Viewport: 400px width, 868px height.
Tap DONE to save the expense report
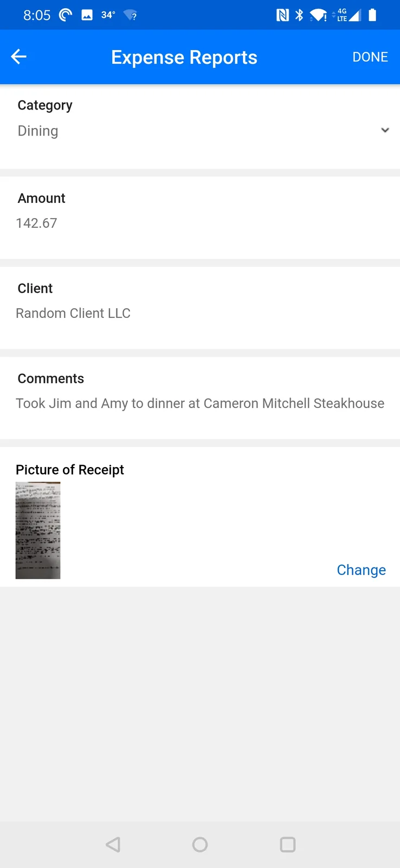click(x=370, y=56)
